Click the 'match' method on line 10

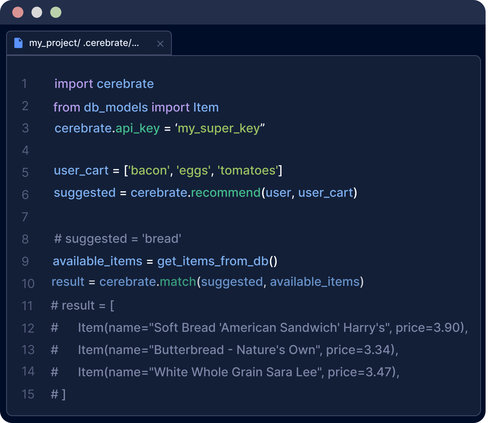tap(178, 282)
